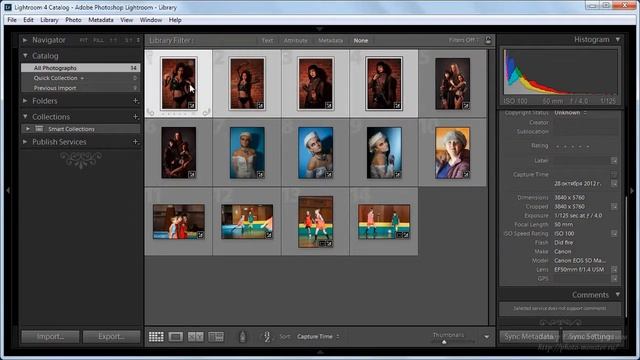Switch to Grid view icon
Viewport: 640px width, 360px height.
pos(156,337)
